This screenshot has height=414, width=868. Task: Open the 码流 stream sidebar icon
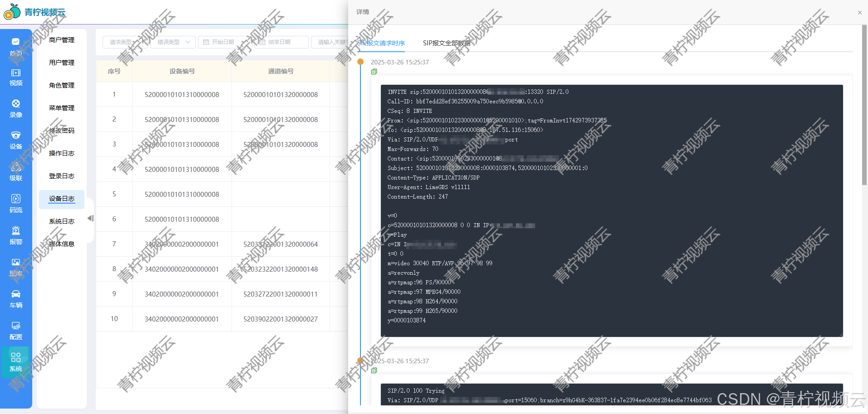(16, 204)
